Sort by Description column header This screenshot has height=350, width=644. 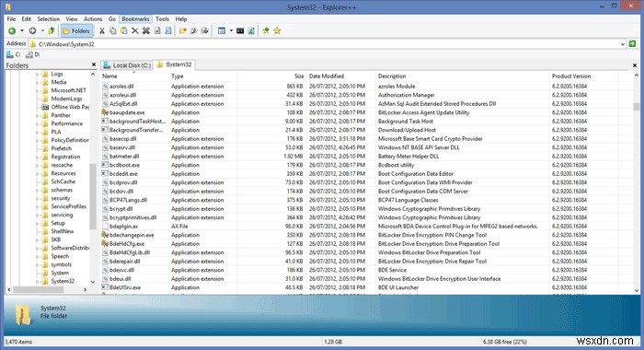pyautogui.click(x=462, y=76)
